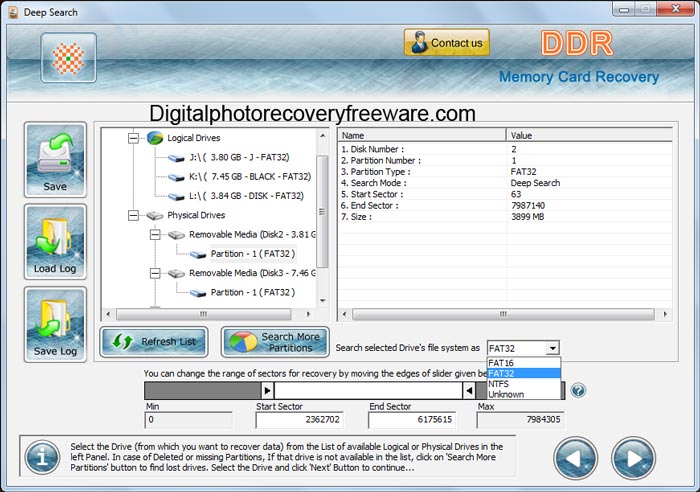Select drive J:\ 3.80 GB FAT32
700x492 pixels.
tap(239, 157)
